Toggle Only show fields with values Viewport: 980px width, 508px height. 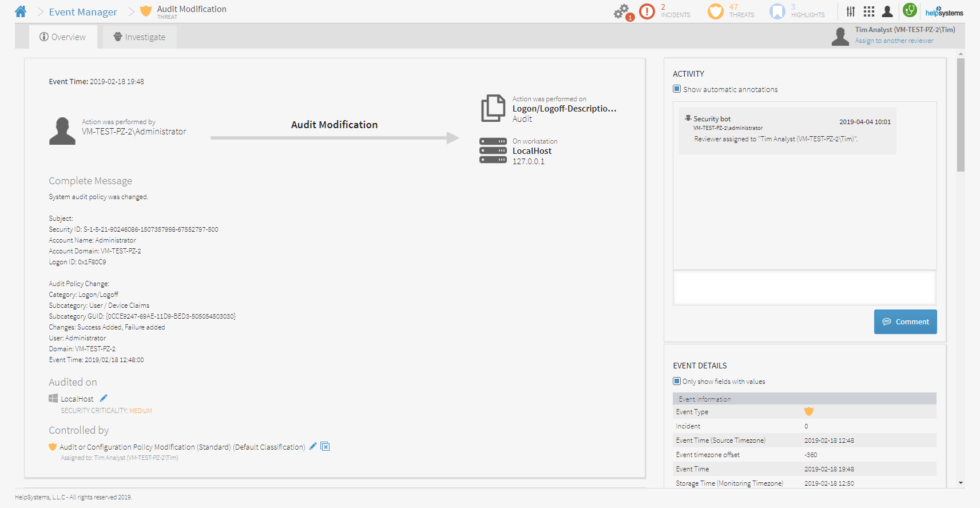[x=677, y=381]
